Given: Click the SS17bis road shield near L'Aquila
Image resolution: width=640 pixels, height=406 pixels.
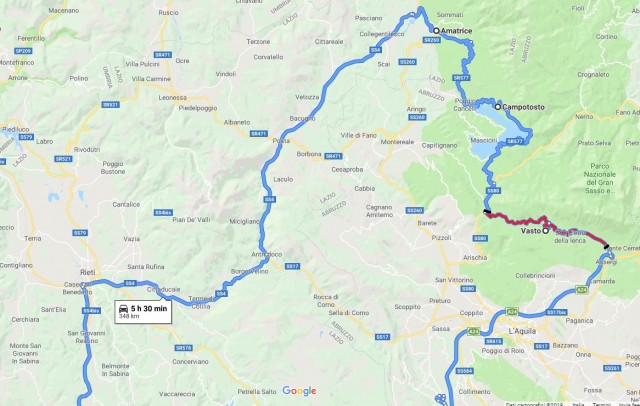Looking at the screenshot, I should pos(557,312).
